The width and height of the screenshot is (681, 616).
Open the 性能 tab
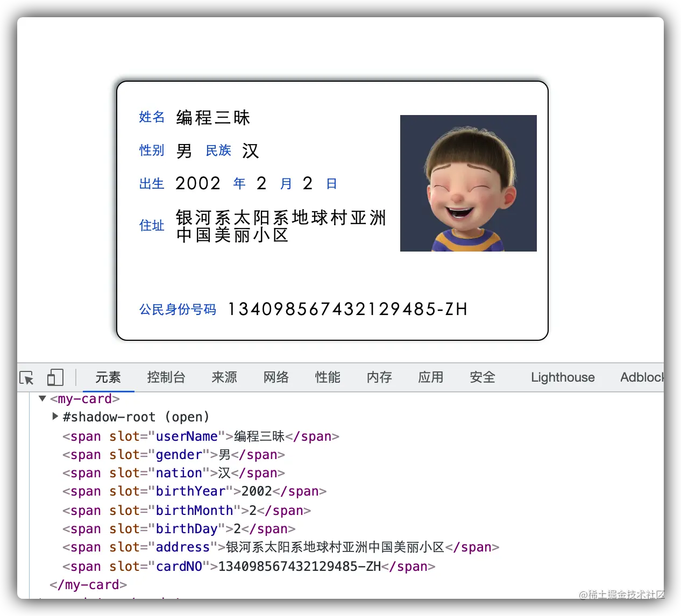pos(328,377)
